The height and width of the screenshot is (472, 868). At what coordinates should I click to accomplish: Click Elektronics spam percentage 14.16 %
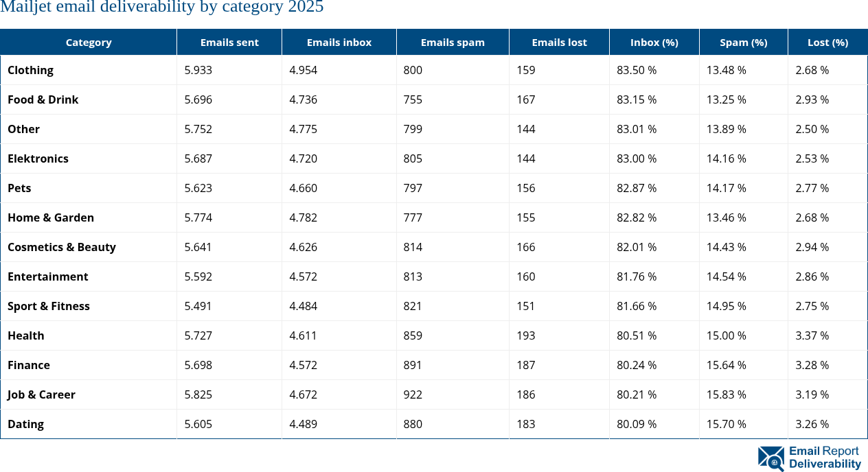(x=727, y=158)
